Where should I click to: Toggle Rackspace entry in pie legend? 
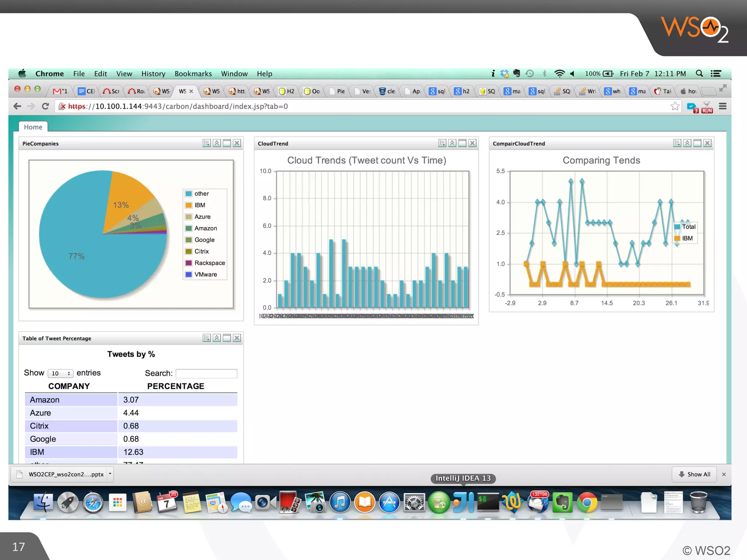(209, 263)
